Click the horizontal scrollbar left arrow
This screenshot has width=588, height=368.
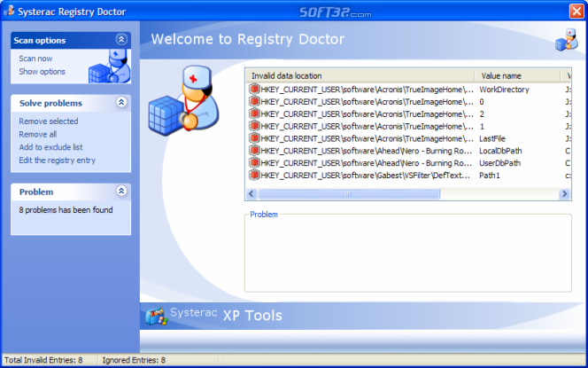coord(251,194)
